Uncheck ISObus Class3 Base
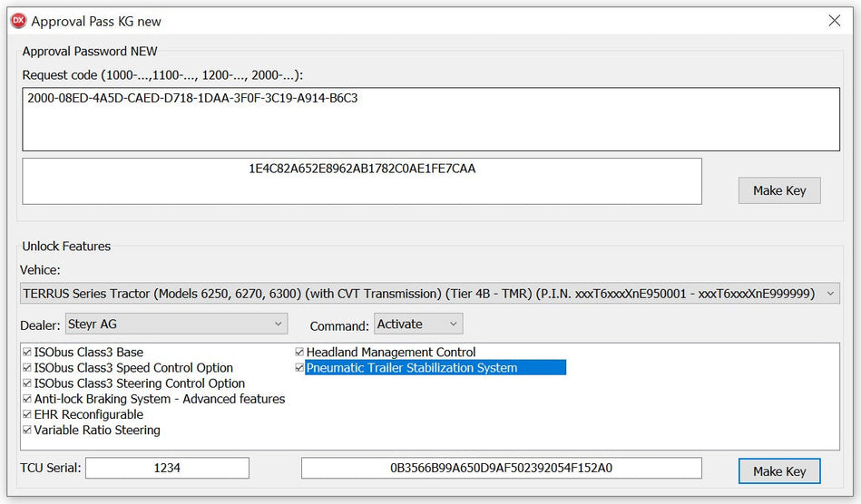This screenshot has width=861, height=504. pos(27,353)
